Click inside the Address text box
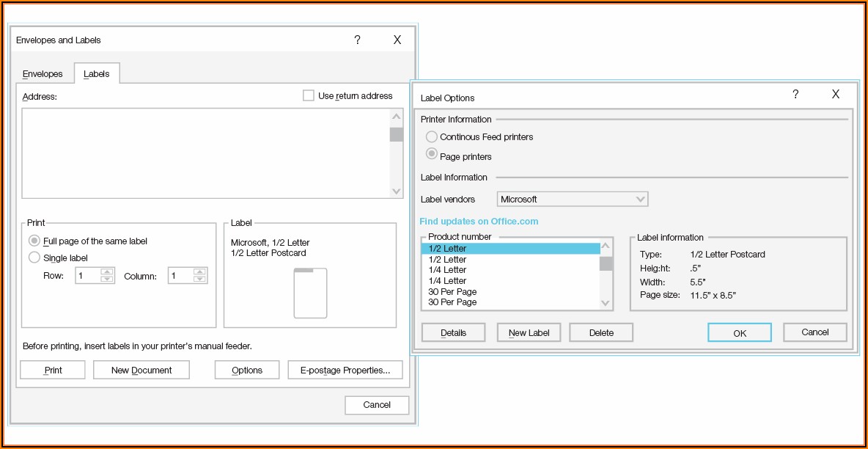Screen dimensions: 868x449 (205, 153)
